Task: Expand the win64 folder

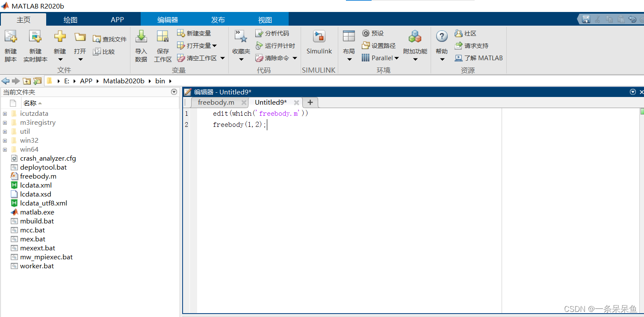Action: click(5, 150)
